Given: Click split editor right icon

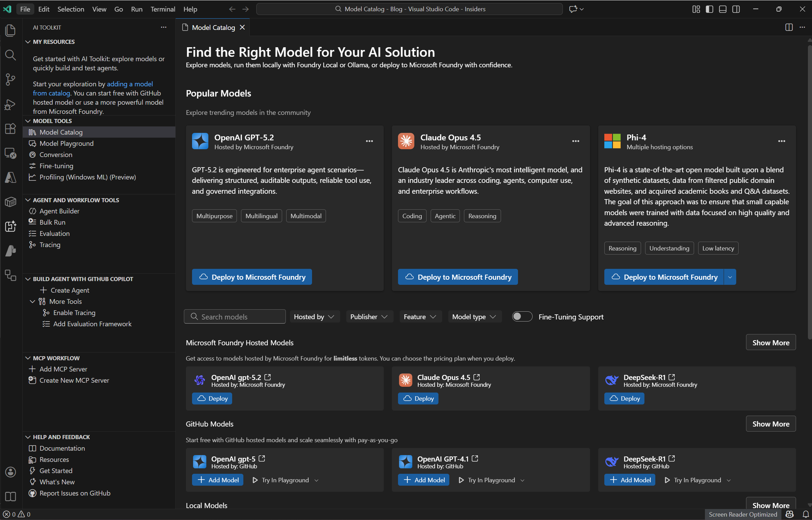Looking at the screenshot, I should [789, 27].
